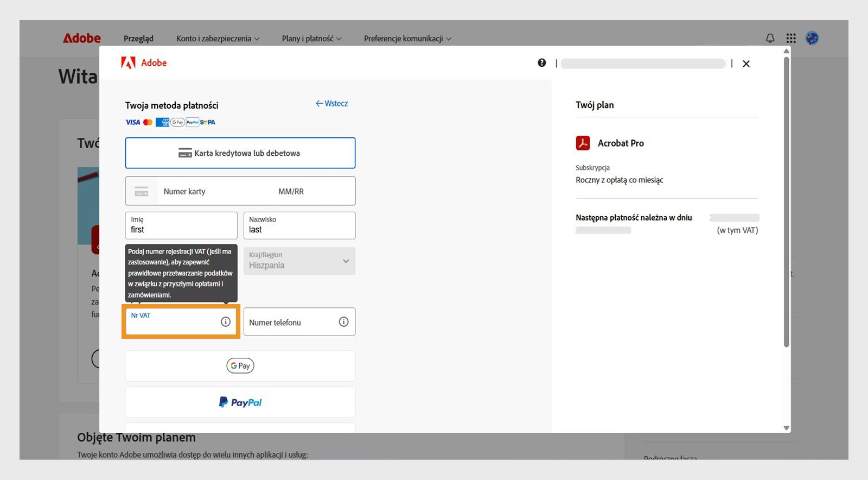
Task: Open the user profile avatar
Action: [812, 38]
